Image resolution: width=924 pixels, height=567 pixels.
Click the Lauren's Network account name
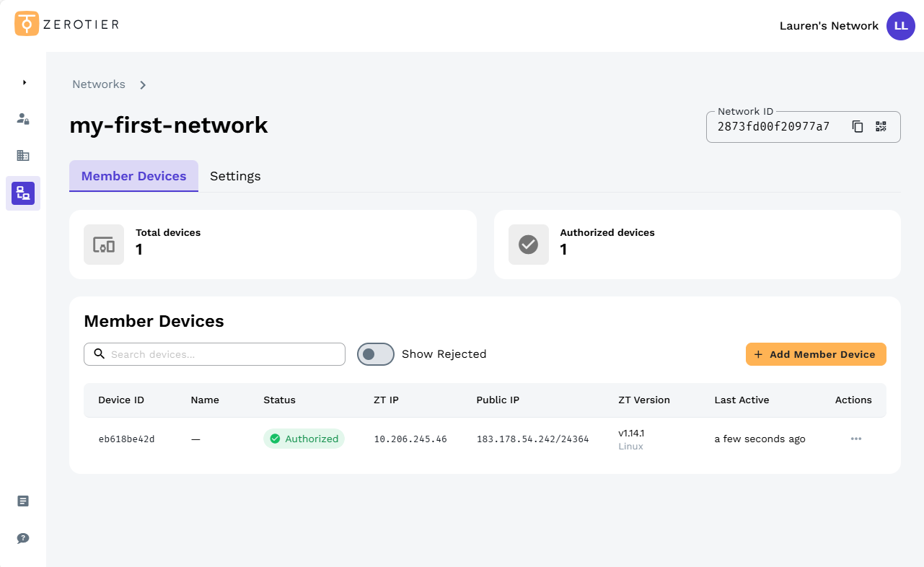829,26
